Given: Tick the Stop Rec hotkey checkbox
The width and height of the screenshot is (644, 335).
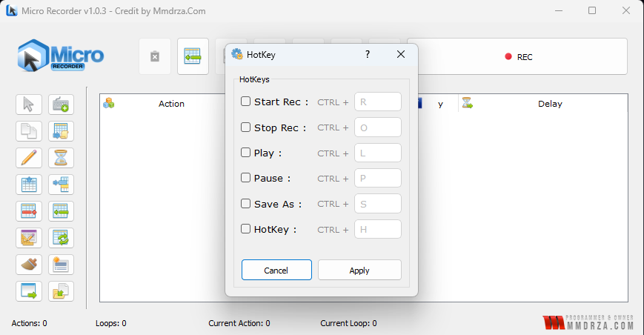Looking at the screenshot, I should point(246,127).
